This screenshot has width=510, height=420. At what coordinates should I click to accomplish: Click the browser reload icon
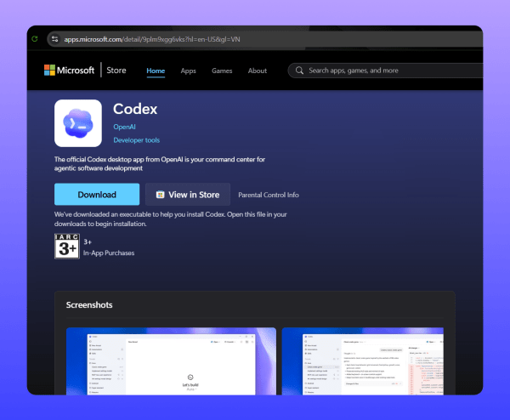click(x=35, y=39)
